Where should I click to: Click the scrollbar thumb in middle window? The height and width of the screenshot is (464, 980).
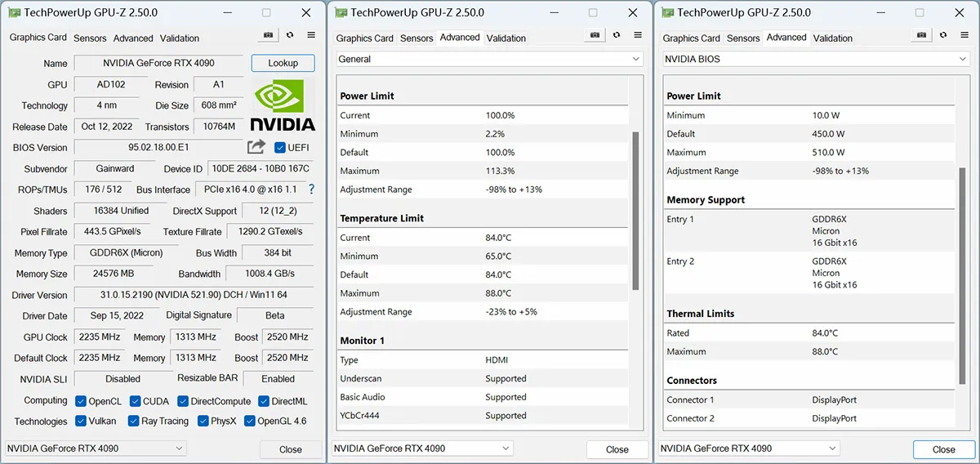pyautogui.click(x=635, y=210)
